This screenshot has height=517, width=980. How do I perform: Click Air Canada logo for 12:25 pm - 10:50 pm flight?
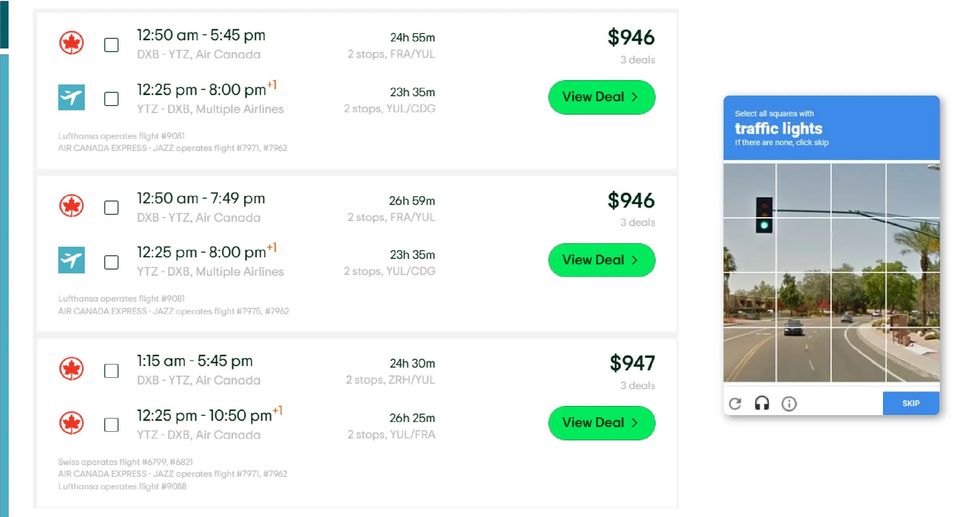pos(71,423)
